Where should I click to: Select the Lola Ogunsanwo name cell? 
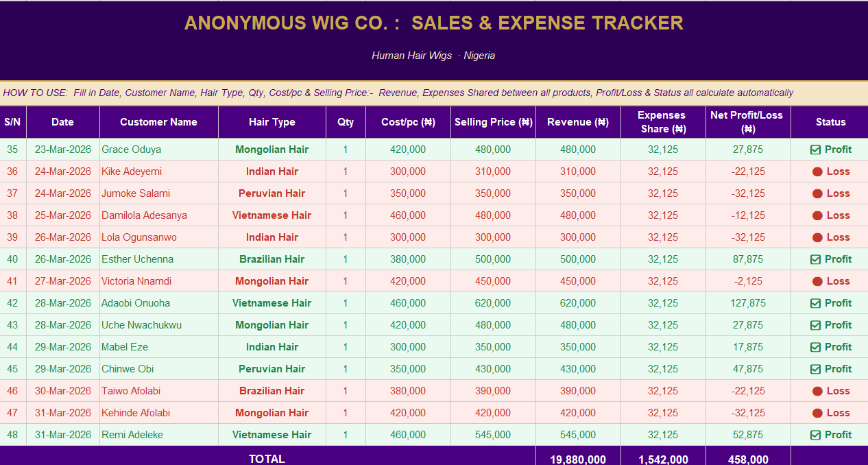[159, 237]
